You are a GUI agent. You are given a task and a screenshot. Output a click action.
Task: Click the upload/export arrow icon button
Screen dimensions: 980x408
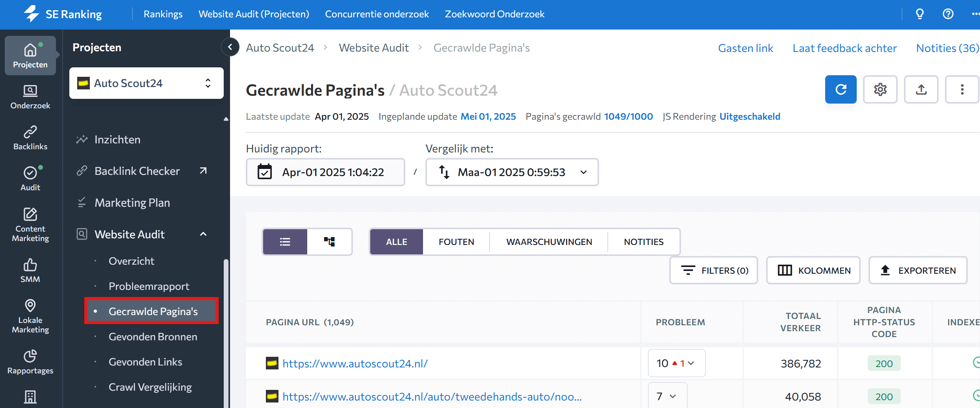pyautogui.click(x=921, y=89)
